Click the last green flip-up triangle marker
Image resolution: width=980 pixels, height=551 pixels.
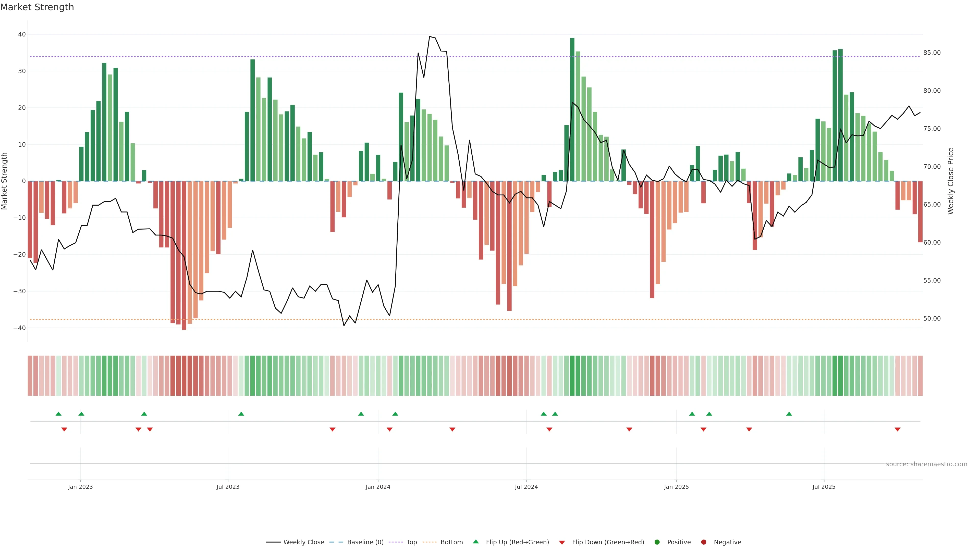(789, 414)
